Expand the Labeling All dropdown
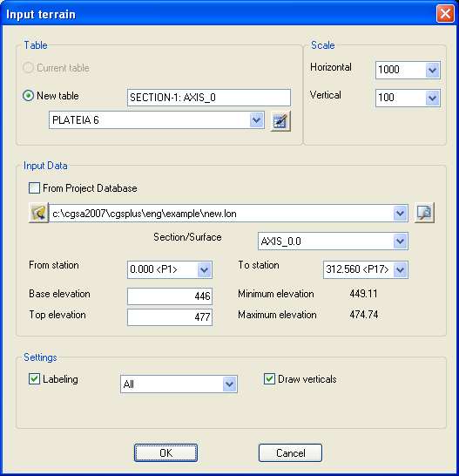Image resolution: width=459 pixels, height=476 pixels. tap(230, 384)
